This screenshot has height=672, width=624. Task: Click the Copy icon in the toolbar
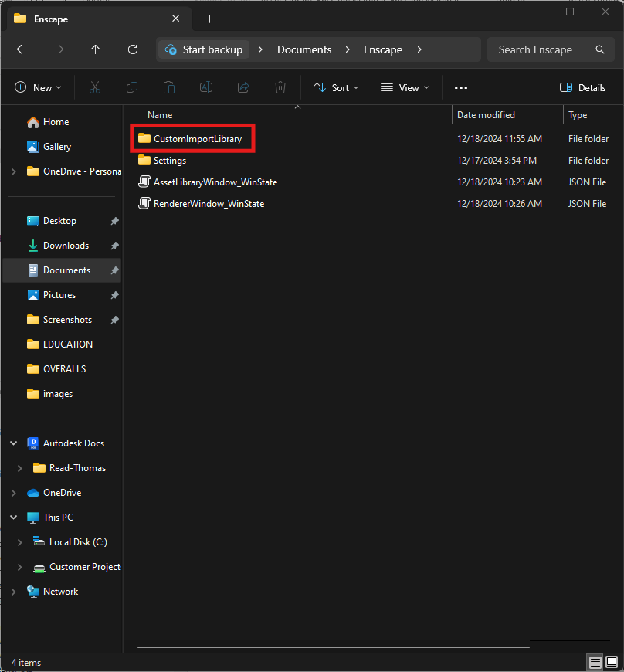tap(131, 87)
